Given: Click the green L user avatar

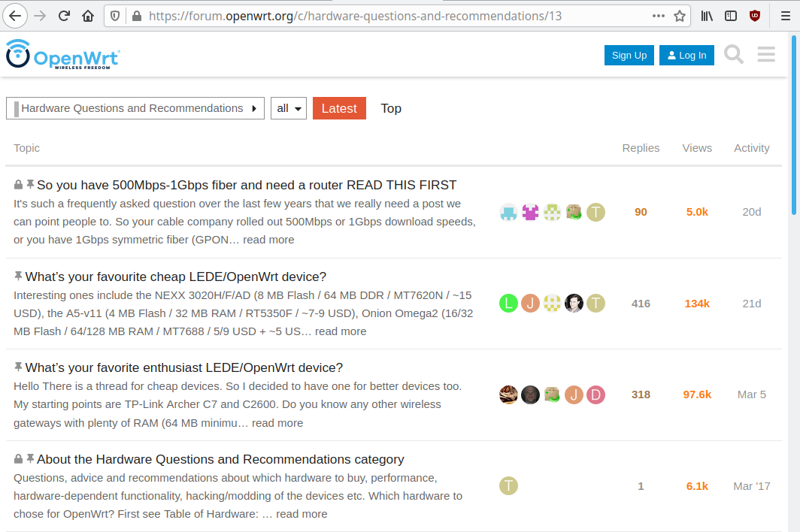Looking at the screenshot, I should [509, 304].
